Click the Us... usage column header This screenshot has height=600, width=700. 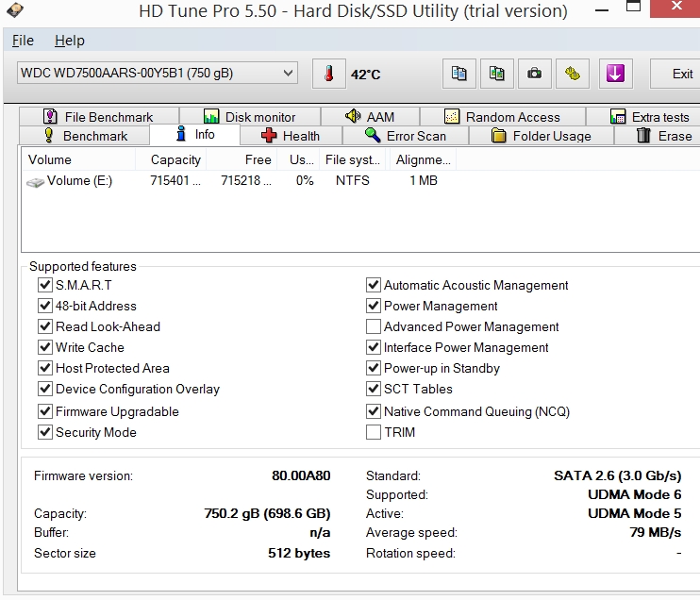click(298, 159)
